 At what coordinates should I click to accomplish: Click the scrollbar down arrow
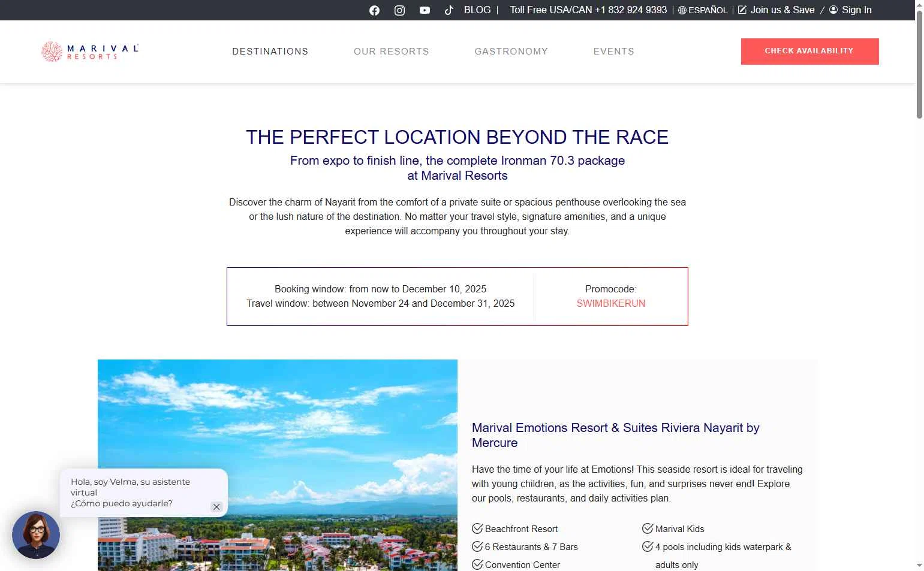click(x=919, y=565)
